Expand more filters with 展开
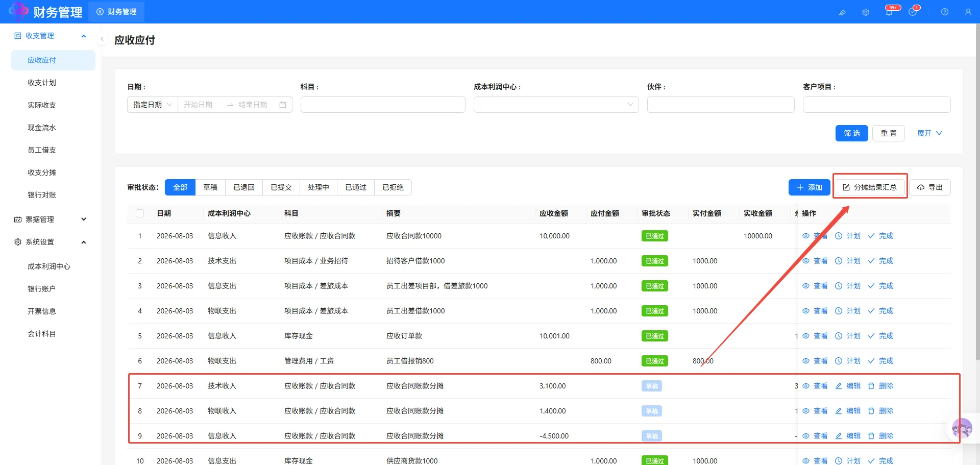 click(929, 133)
